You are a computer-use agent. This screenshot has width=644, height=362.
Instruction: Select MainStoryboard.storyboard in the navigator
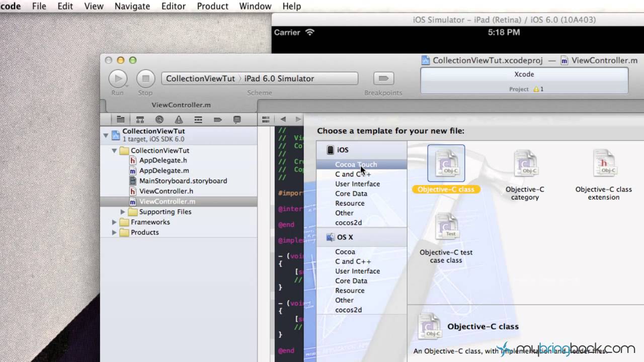[x=183, y=181]
